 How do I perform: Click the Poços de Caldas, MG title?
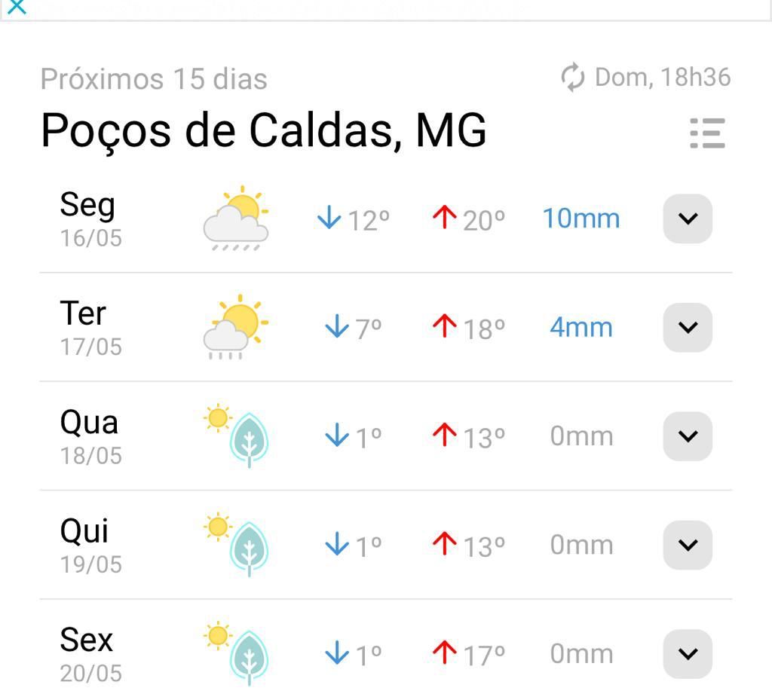[264, 131]
